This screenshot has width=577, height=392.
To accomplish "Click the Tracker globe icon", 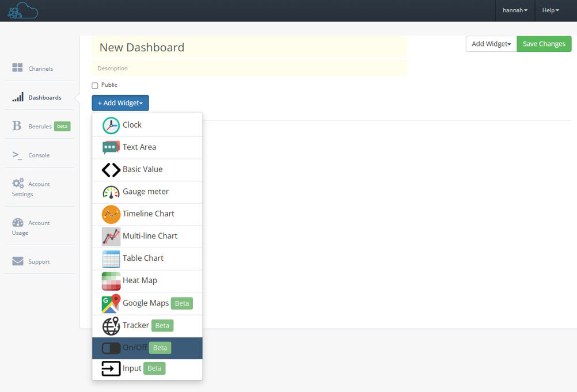I will [x=111, y=326].
